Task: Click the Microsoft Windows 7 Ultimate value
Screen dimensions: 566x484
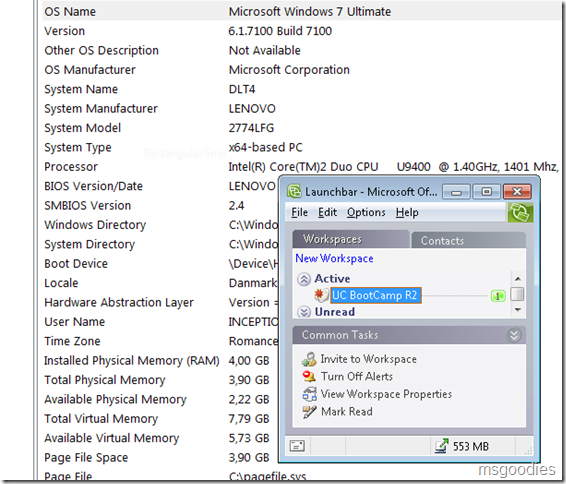Action: pos(310,12)
